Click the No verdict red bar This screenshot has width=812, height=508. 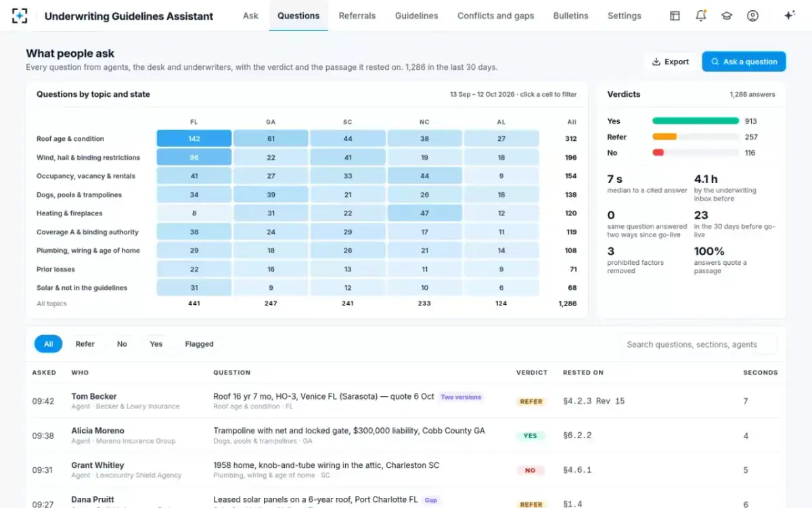tap(658, 152)
